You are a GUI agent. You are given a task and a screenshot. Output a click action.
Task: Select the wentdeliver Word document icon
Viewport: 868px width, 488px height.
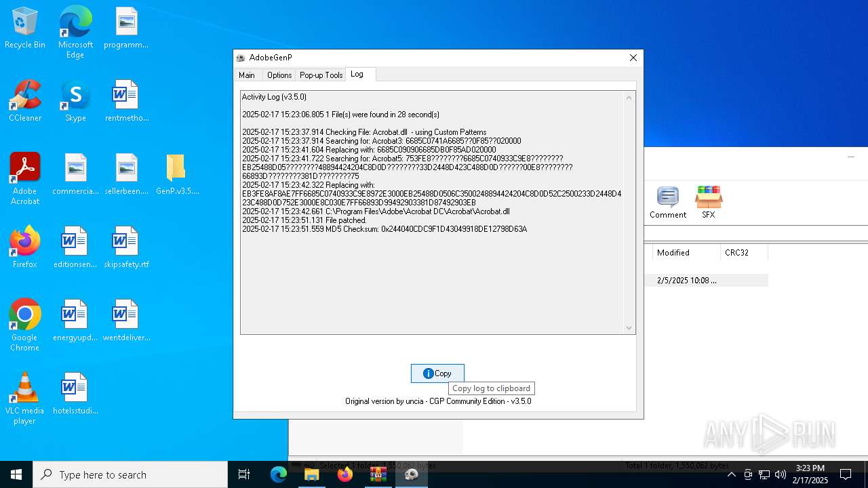(126, 321)
